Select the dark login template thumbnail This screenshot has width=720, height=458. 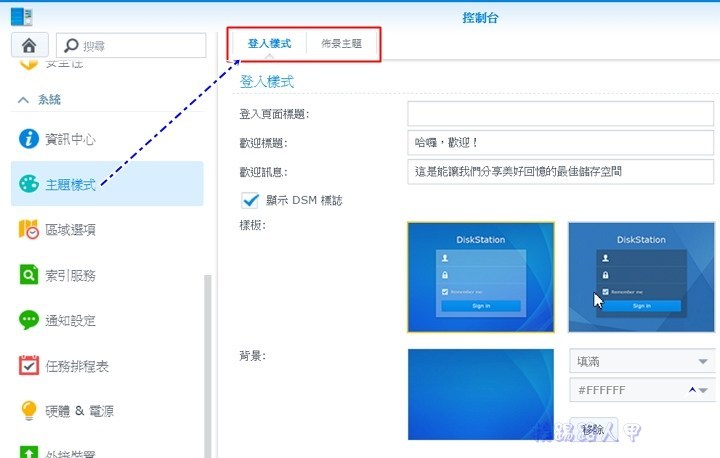tap(641, 277)
